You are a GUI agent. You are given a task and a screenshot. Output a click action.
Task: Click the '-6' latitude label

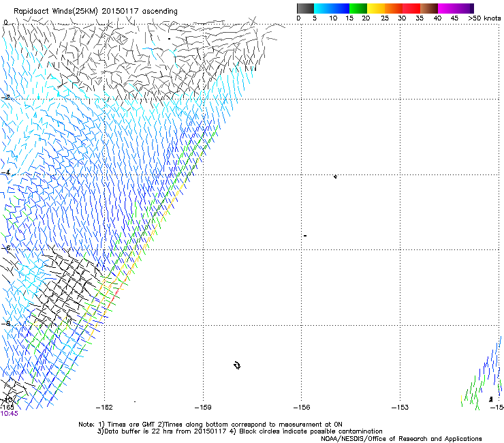(x=5, y=247)
